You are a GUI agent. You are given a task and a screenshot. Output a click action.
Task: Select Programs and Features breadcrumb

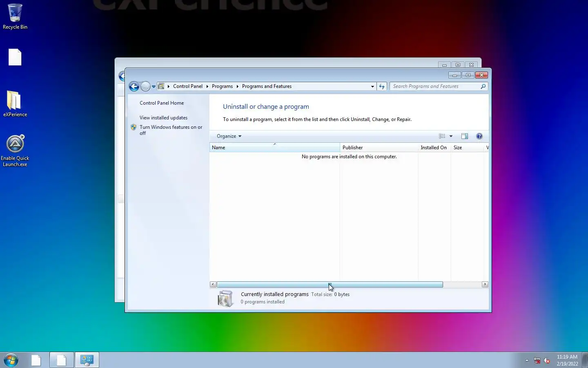[x=267, y=86]
